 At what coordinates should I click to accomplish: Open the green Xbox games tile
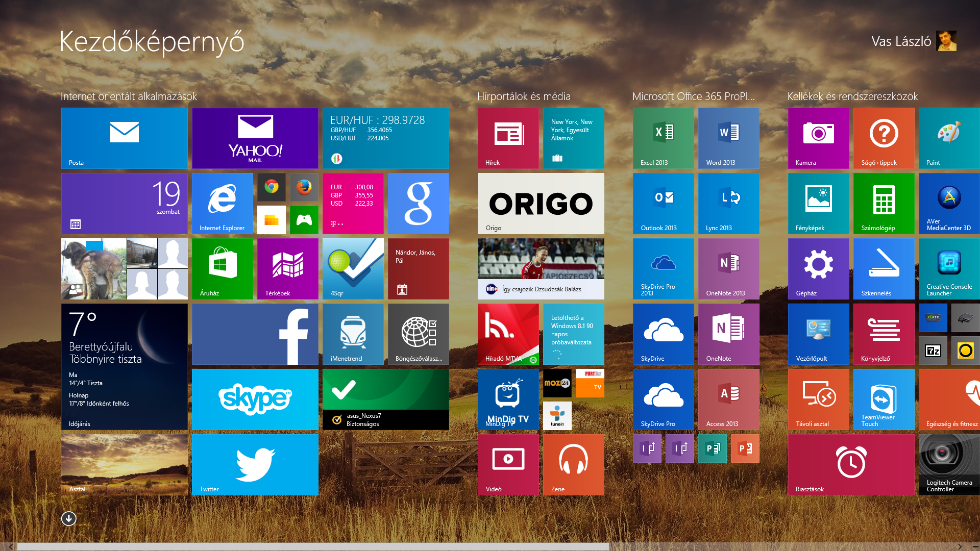coord(304,220)
